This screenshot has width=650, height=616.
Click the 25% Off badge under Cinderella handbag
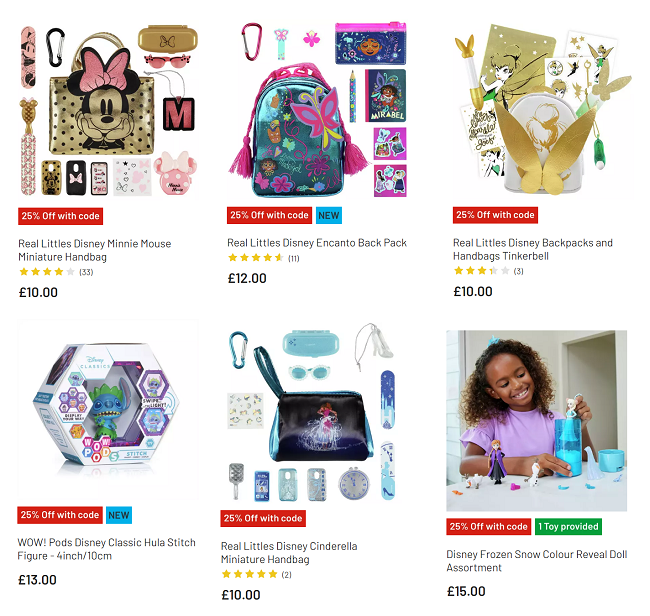point(263,519)
